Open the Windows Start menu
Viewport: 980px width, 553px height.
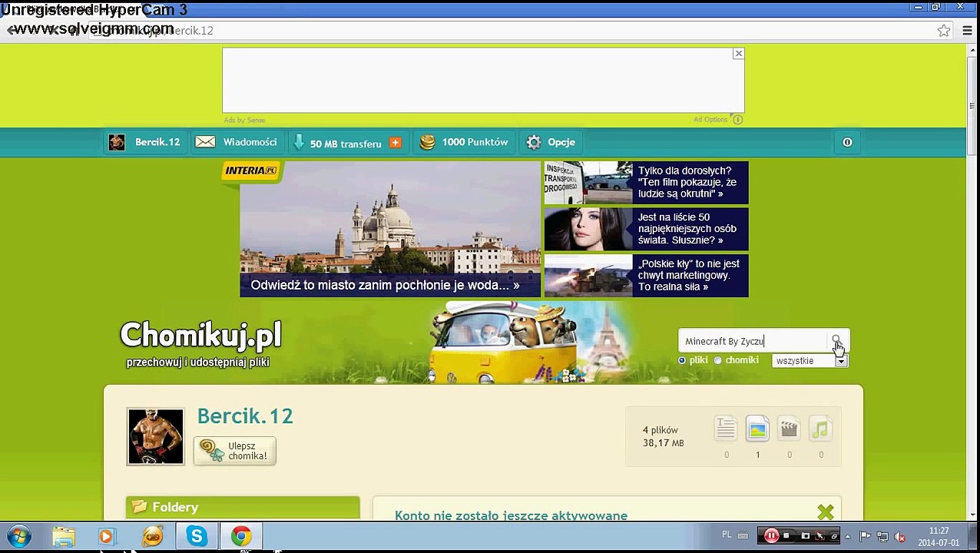coord(18,536)
